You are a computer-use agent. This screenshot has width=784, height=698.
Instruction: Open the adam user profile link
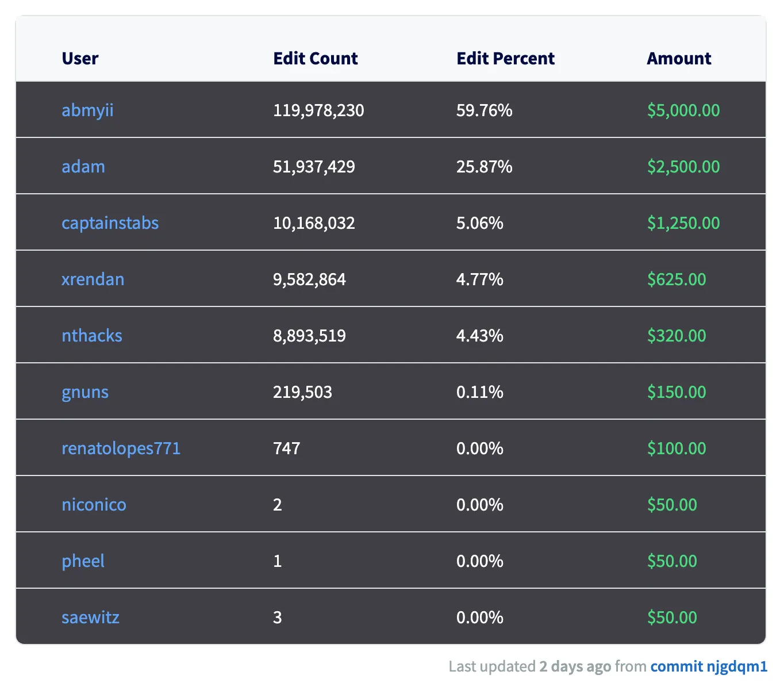click(x=83, y=166)
